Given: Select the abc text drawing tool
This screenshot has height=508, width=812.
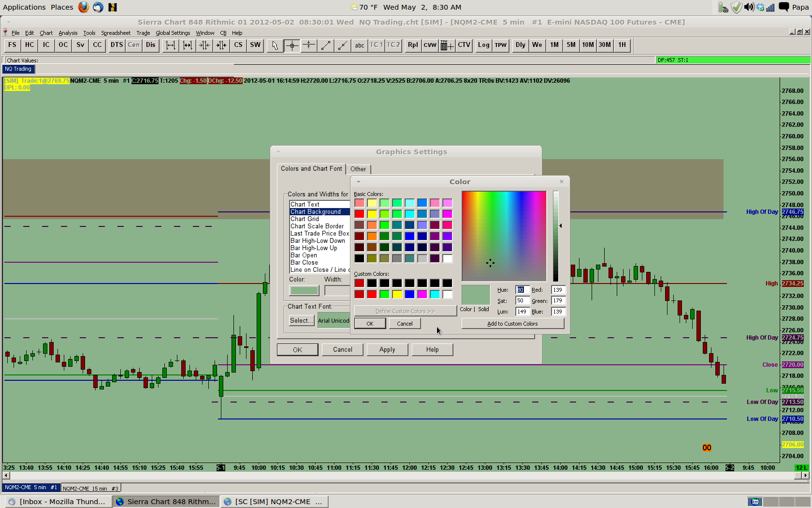Looking at the screenshot, I should (x=360, y=45).
